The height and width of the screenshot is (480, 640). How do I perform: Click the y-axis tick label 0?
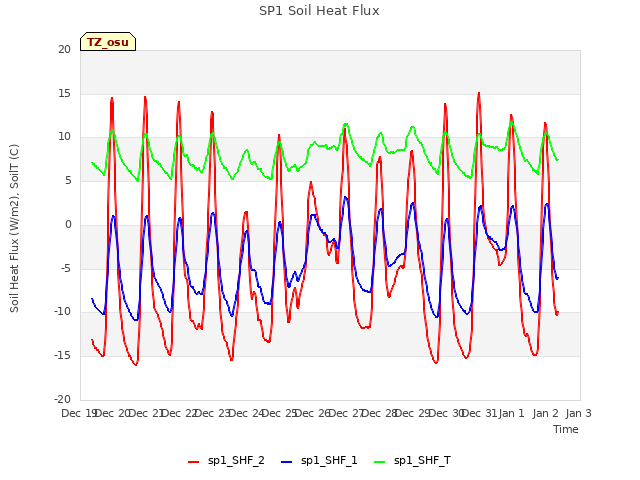coord(68,224)
